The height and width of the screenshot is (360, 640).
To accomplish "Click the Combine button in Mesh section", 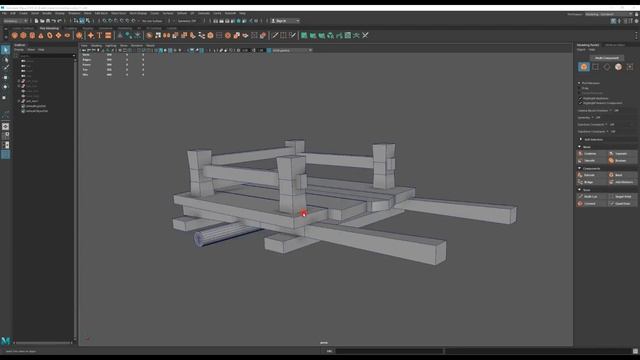I will point(591,154).
